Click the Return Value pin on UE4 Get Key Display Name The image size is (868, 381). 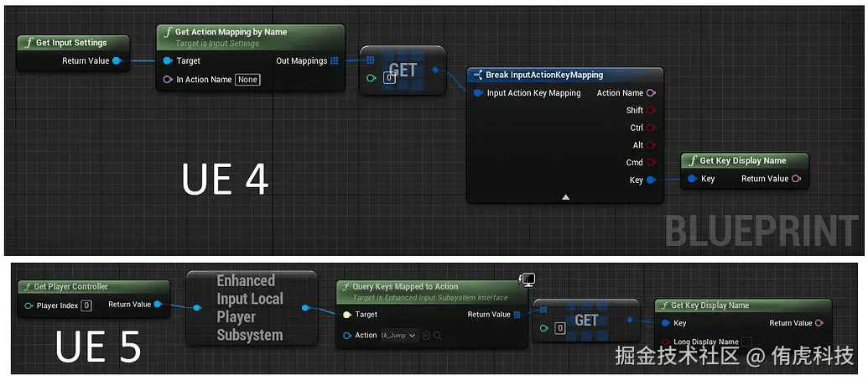[796, 178]
